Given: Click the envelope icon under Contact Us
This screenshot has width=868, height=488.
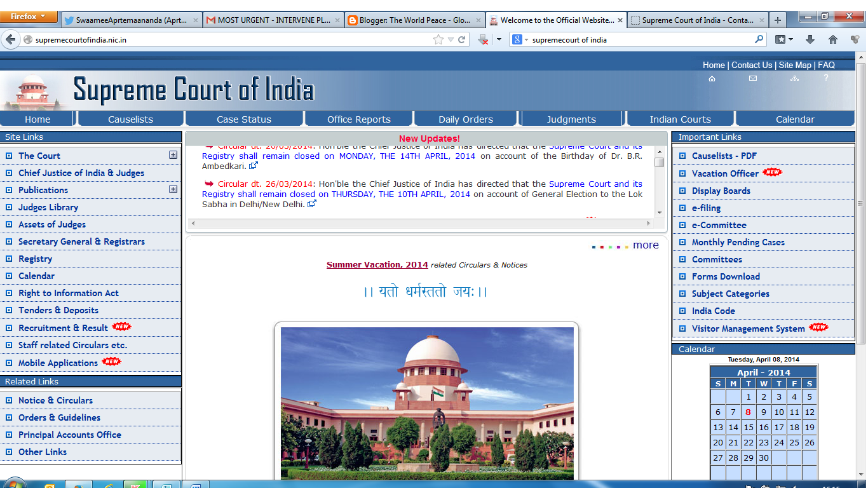Looking at the screenshot, I should 753,78.
